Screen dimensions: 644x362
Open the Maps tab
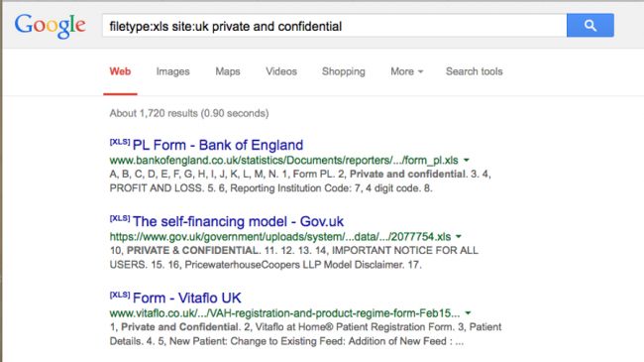tap(228, 71)
